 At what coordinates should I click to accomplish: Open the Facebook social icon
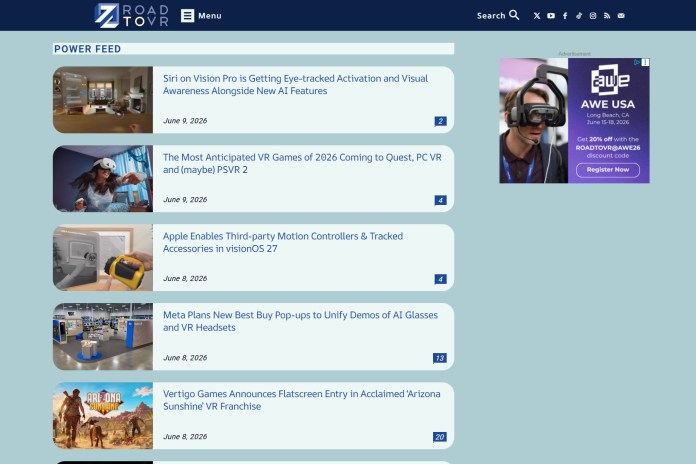coord(565,16)
